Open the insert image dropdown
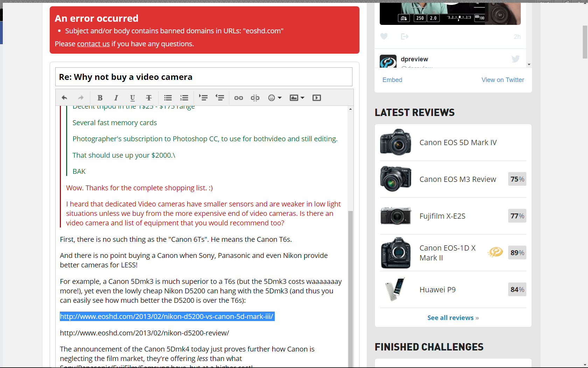 [x=297, y=98]
